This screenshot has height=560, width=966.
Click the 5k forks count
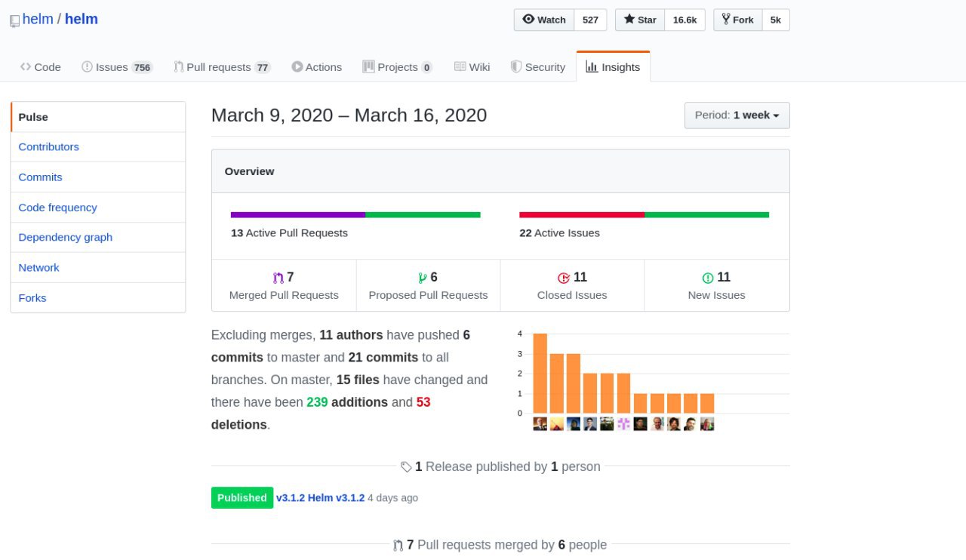point(776,20)
